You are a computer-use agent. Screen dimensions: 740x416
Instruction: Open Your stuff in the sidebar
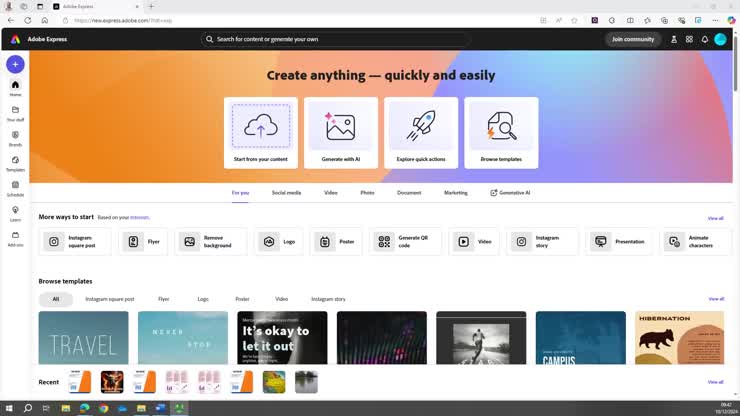point(15,113)
